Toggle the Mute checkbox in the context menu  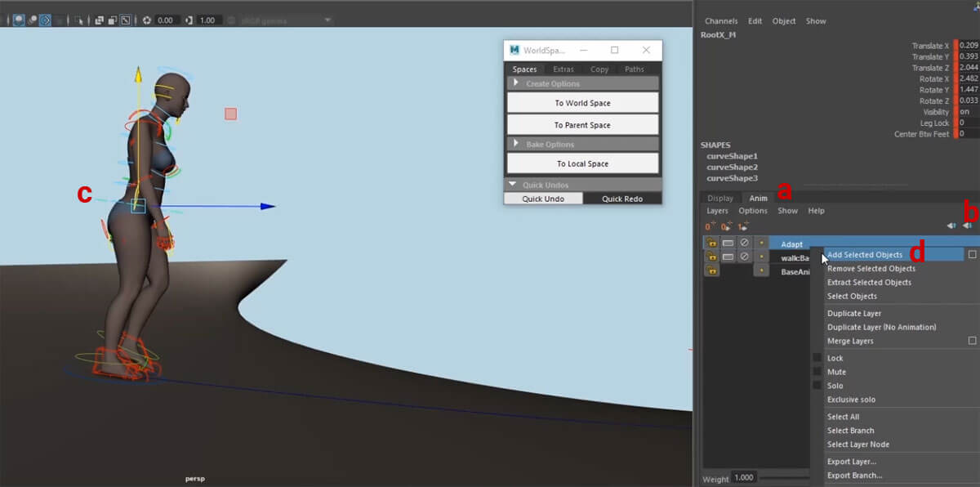click(817, 372)
